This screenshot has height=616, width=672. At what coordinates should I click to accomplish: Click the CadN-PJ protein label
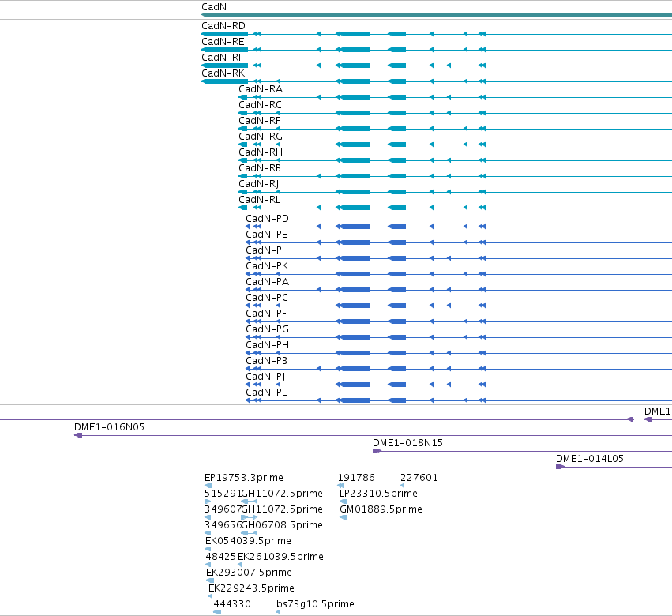265,377
